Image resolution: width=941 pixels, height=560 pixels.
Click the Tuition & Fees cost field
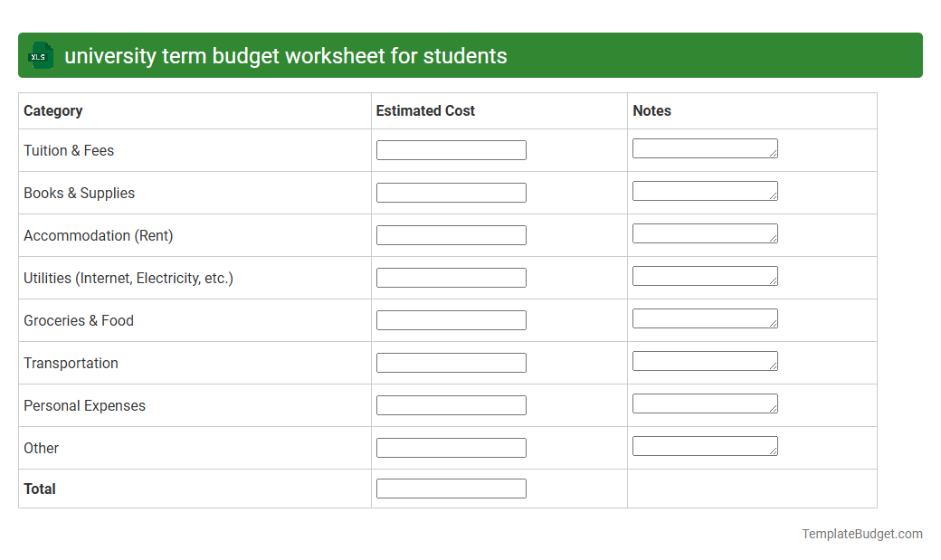coord(451,149)
